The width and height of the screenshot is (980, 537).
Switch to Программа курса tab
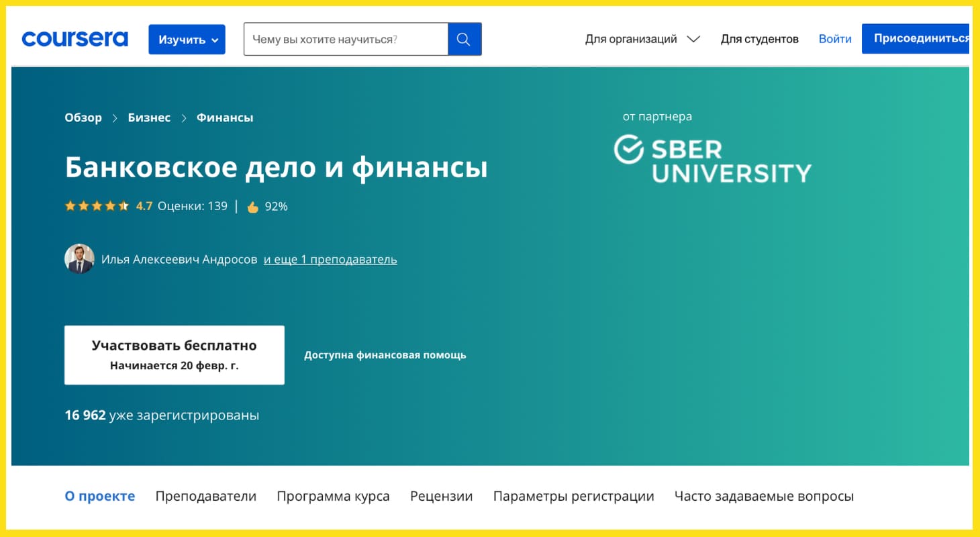tap(333, 496)
